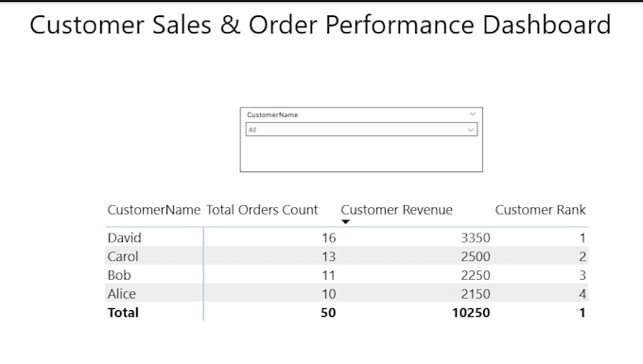Click the dashboard title text
643x364 pixels.
pos(321,25)
